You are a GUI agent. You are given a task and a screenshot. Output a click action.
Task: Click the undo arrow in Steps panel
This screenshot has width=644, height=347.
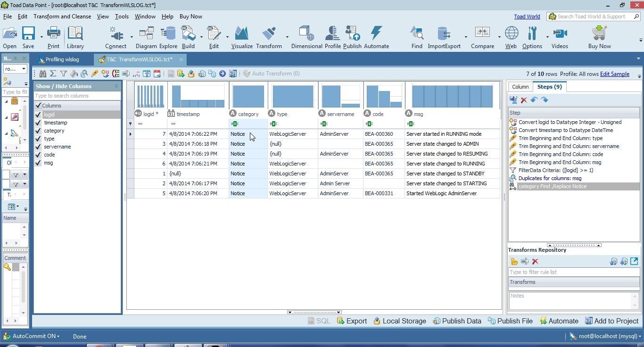coord(534,100)
